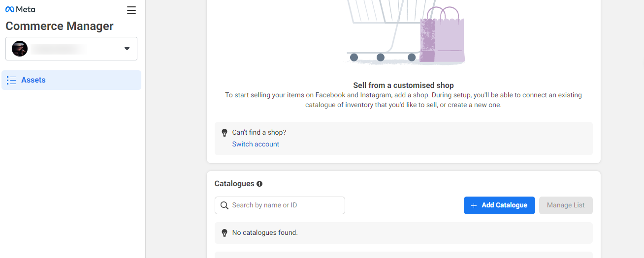Click the Commerce Manager title
This screenshot has width=644, height=258.
(x=60, y=26)
